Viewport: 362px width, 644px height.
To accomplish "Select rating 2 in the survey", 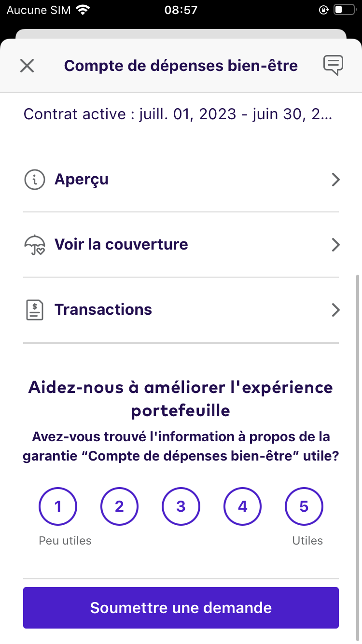I will pyautogui.click(x=119, y=506).
